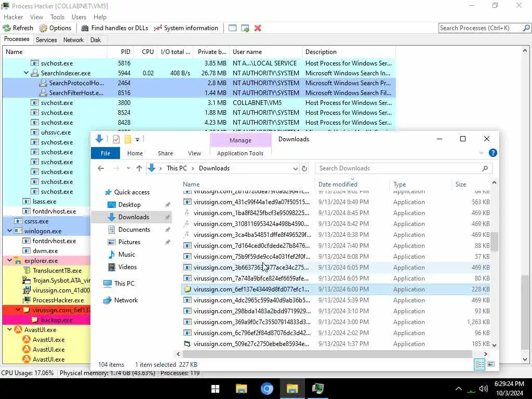
Task: Sort processes by CPU column header
Action: [x=145, y=52]
